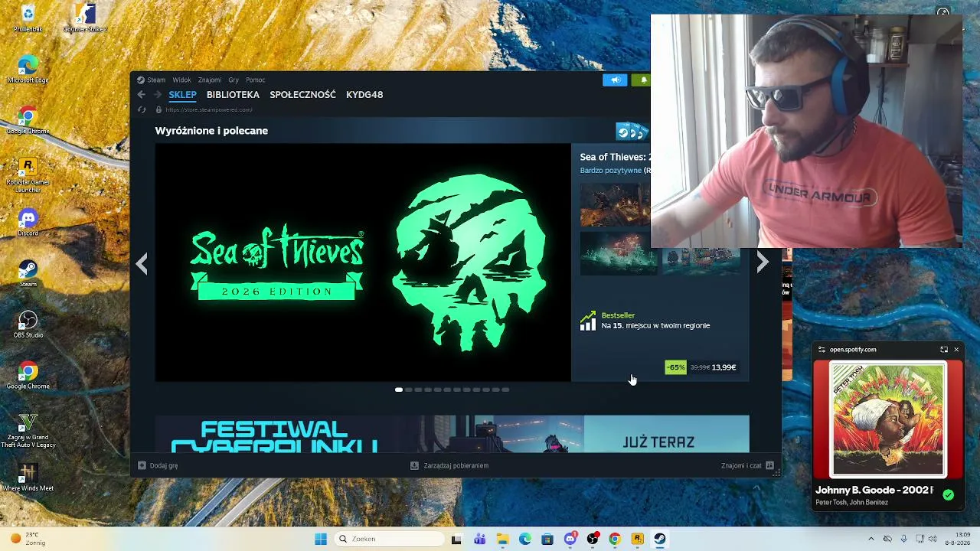The height and width of the screenshot is (551, 980).
Task: Click the store.steampowered.com address text
Action: tap(208, 109)
